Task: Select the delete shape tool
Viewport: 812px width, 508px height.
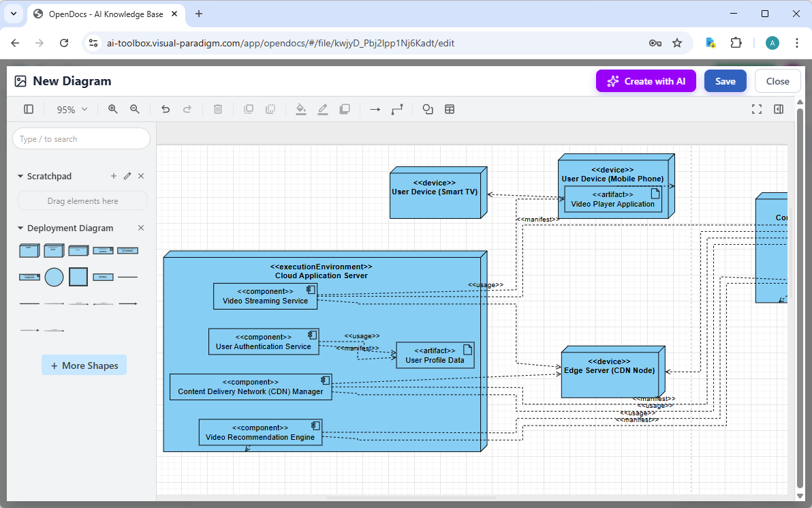Action: [x=217, y=109]
